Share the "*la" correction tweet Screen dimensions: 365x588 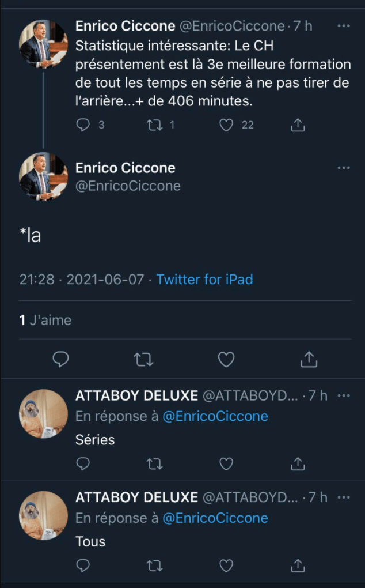[x=309, y=360]
